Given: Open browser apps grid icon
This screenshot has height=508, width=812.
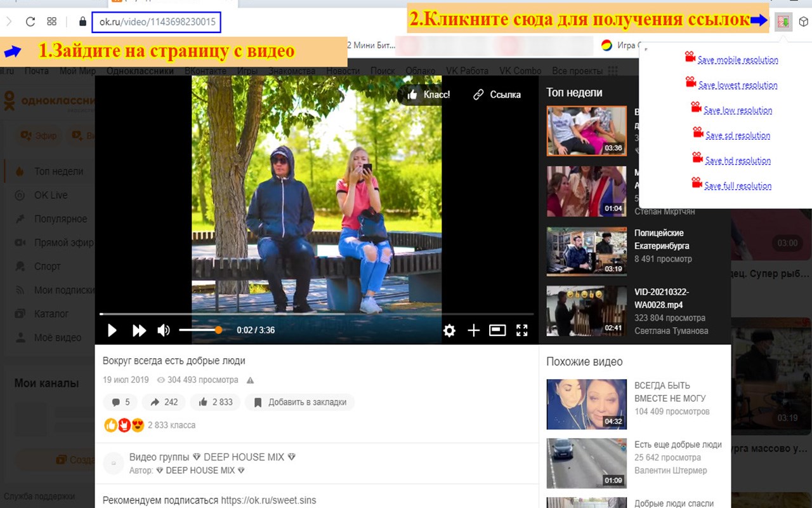Looking at the screenshot, I should tap(52, 22).
